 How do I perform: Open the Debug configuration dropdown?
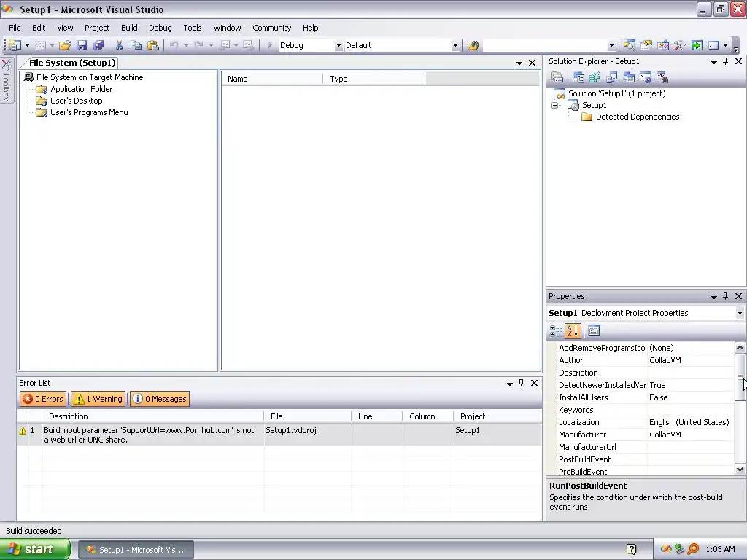[x=338, y=46]
